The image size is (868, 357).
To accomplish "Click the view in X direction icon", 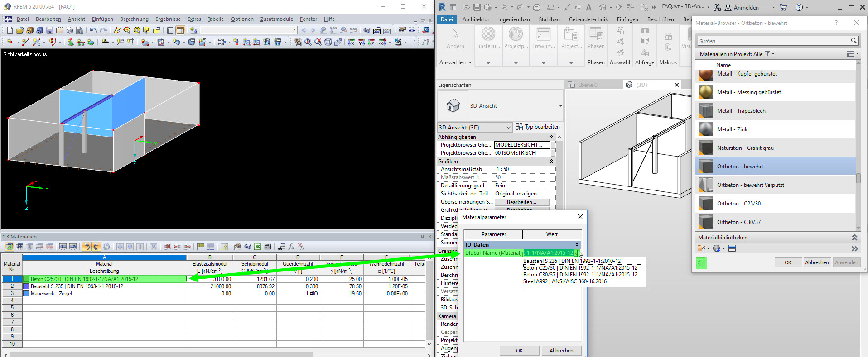I will tap(352, 42).
